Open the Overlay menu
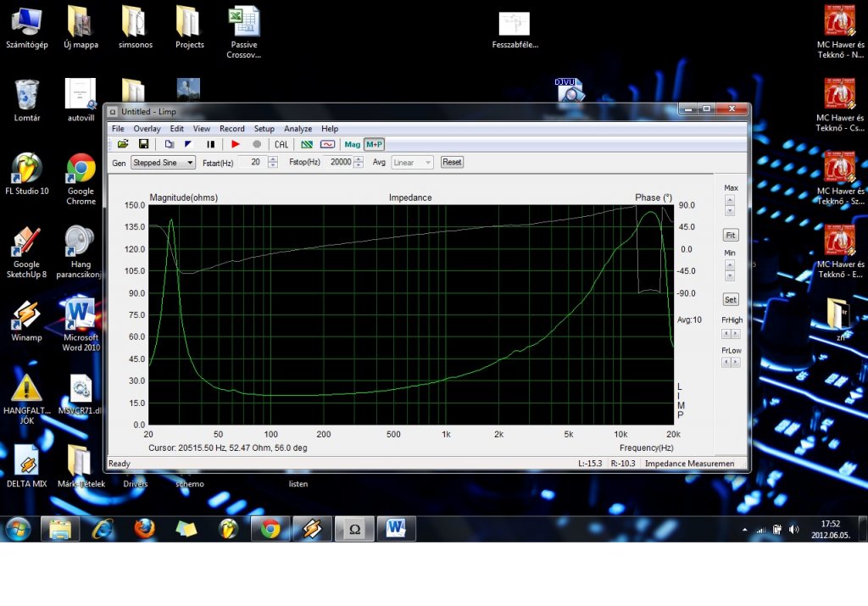The width and height of the screenshot is (868, 606). pos(147,128)
